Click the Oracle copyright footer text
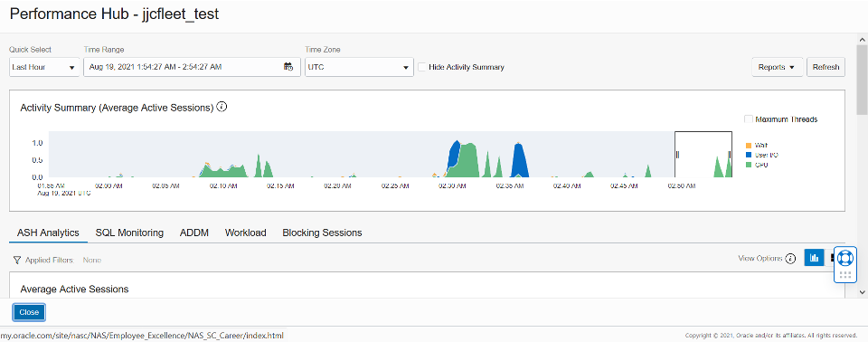The height and width of the screenshot is (342, 868). (771, 336)
